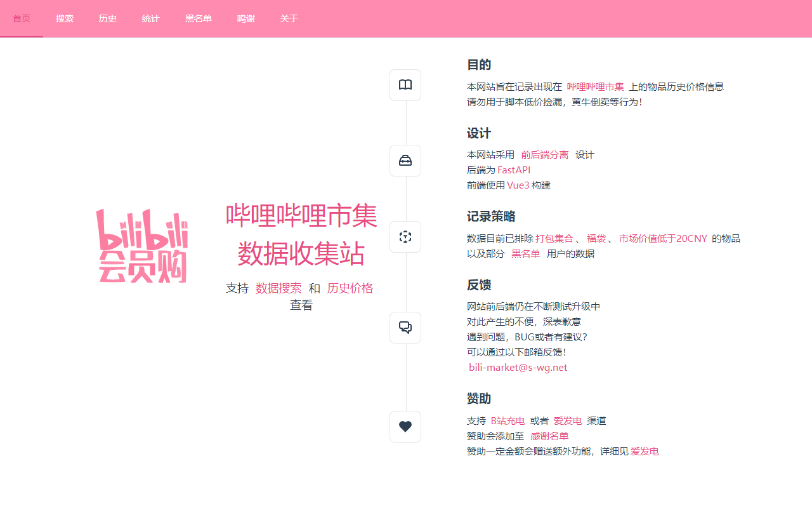
Task: Switch to the 统计 menu item
Action: pyautogui.click(x=151, y=18)
